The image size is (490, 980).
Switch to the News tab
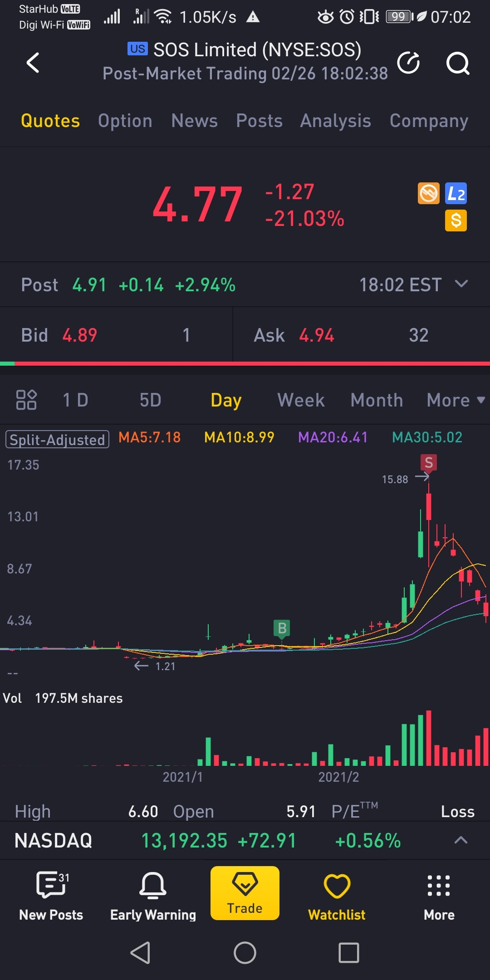[194, 121]
